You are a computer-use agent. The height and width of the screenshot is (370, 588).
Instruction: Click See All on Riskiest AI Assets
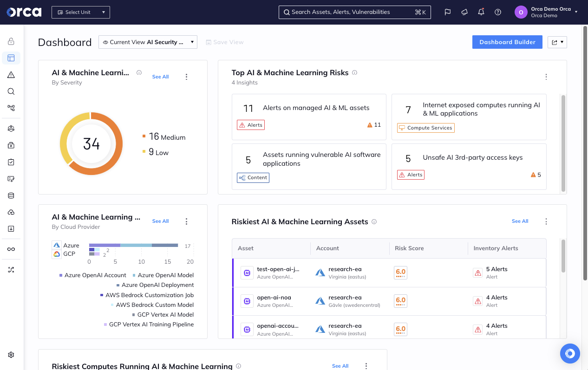coord(520,221)
